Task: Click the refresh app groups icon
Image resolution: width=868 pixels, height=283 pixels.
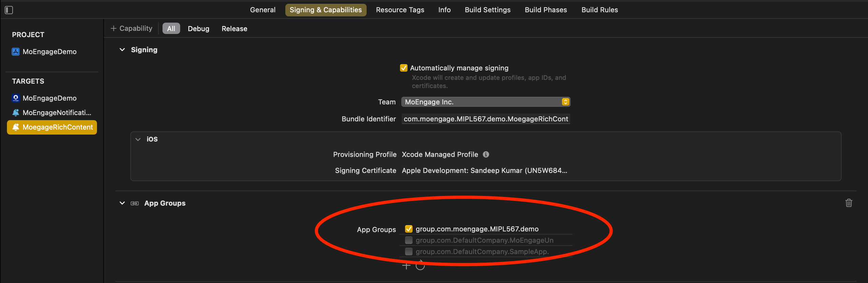Action: tap(420, 266)
